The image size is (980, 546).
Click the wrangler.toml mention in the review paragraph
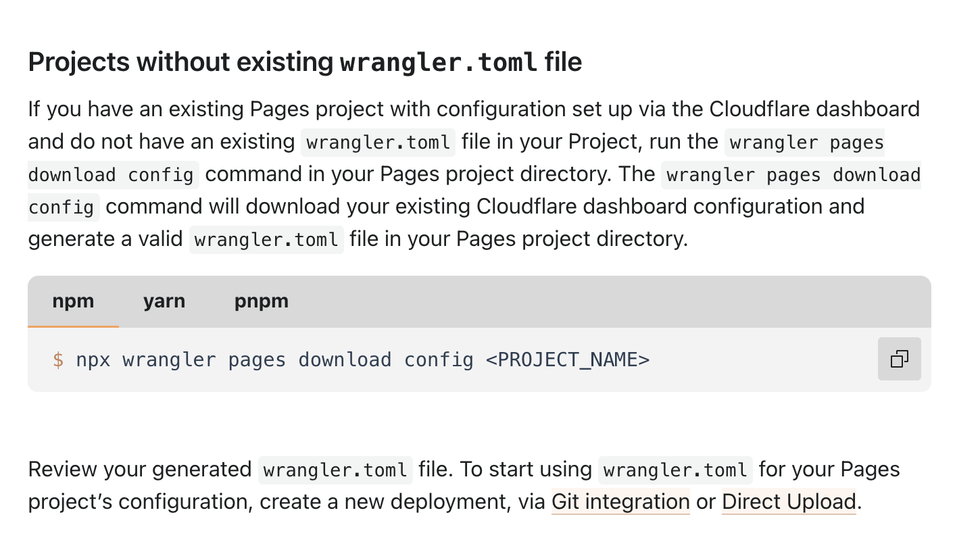click(x=335, y=469)
